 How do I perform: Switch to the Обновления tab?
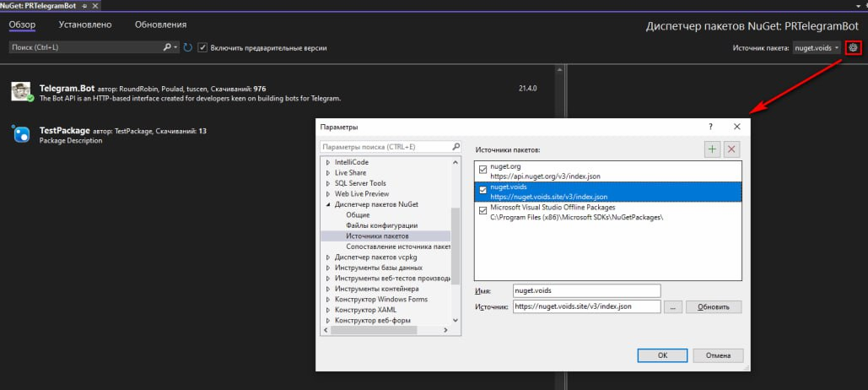point(160,24)
